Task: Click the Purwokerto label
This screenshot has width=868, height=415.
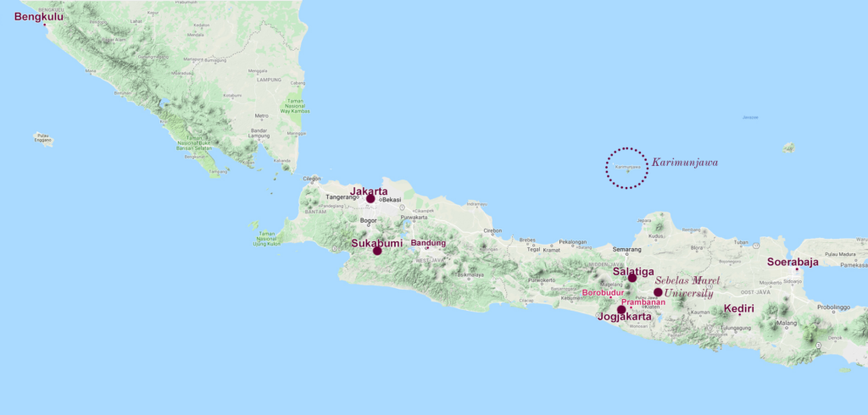Action: point(542,280)
